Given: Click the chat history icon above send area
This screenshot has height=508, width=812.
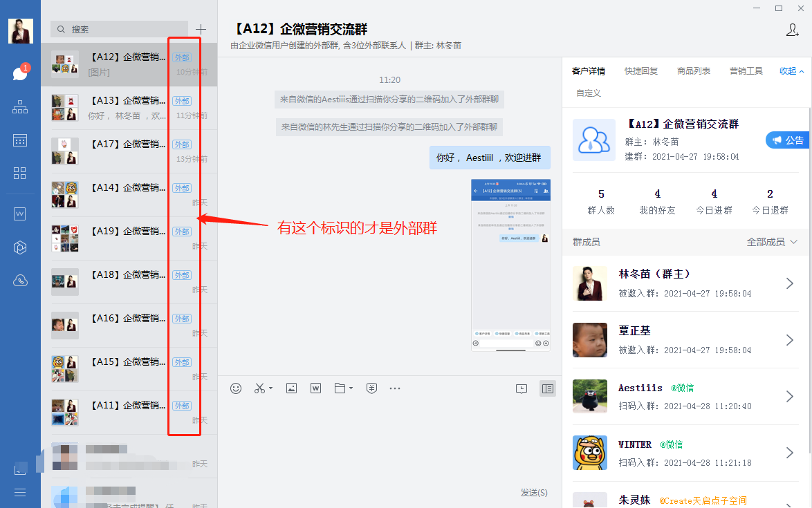Looking at the screenshot, I should coord(522,389).
